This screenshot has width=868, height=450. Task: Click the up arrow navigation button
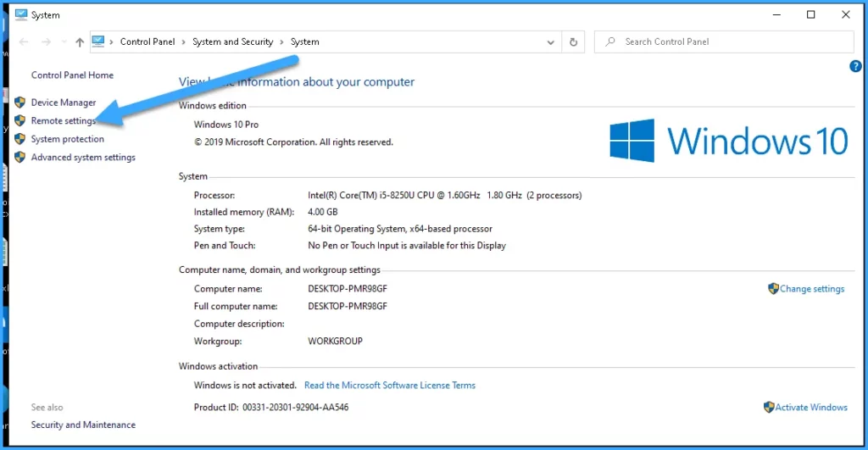pyautogui.click(x=80, y=42)
